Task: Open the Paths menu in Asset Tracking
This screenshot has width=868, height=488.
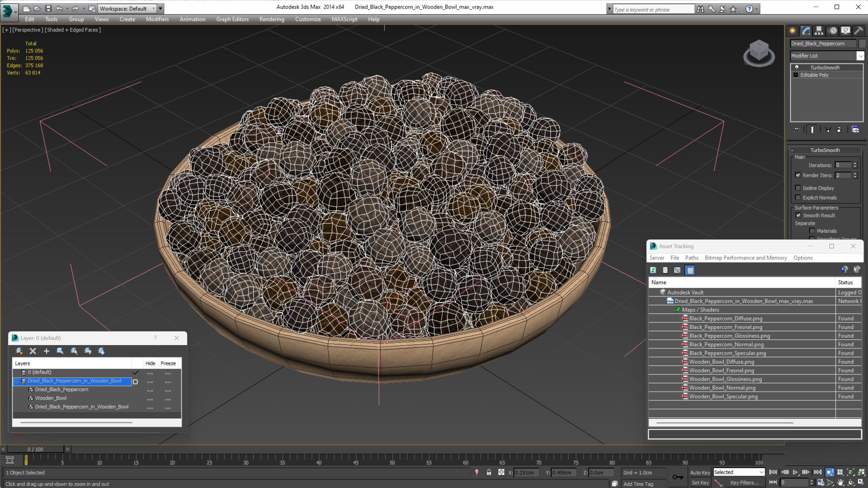Action: 692,258
